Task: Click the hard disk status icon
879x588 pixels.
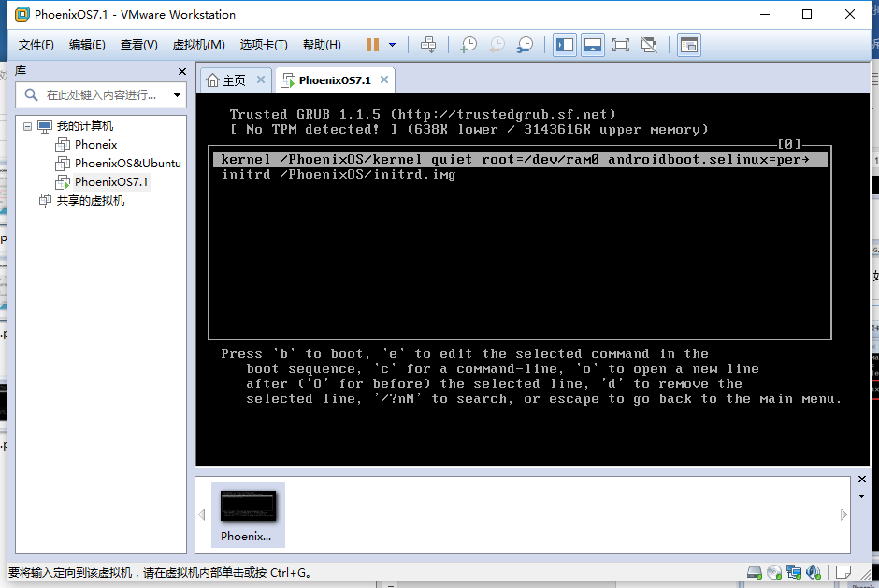Action: pyautogui.click(x=755, y=572)
